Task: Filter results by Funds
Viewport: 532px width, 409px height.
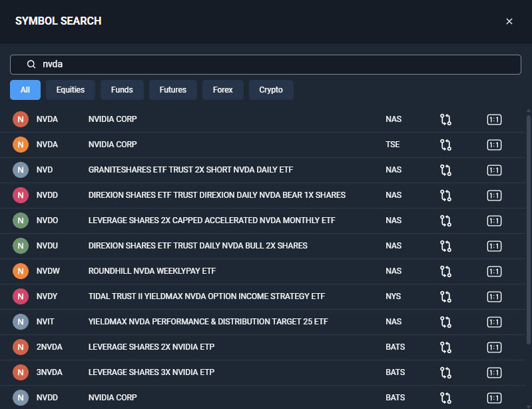Action: click(122, 90)
